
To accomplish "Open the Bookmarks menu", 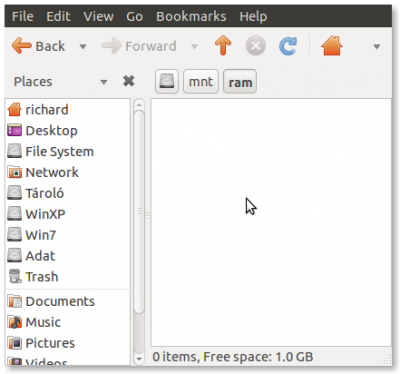I will (x=191, y=16).
